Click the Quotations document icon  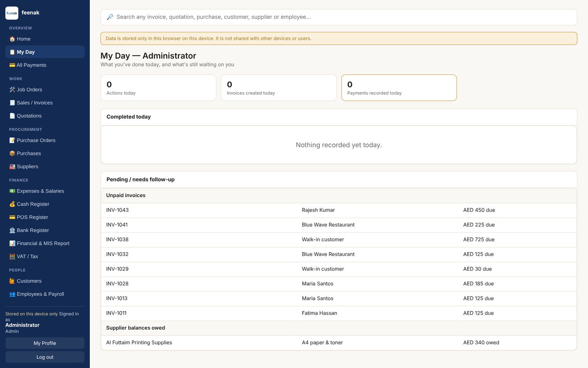click(12, 116)
